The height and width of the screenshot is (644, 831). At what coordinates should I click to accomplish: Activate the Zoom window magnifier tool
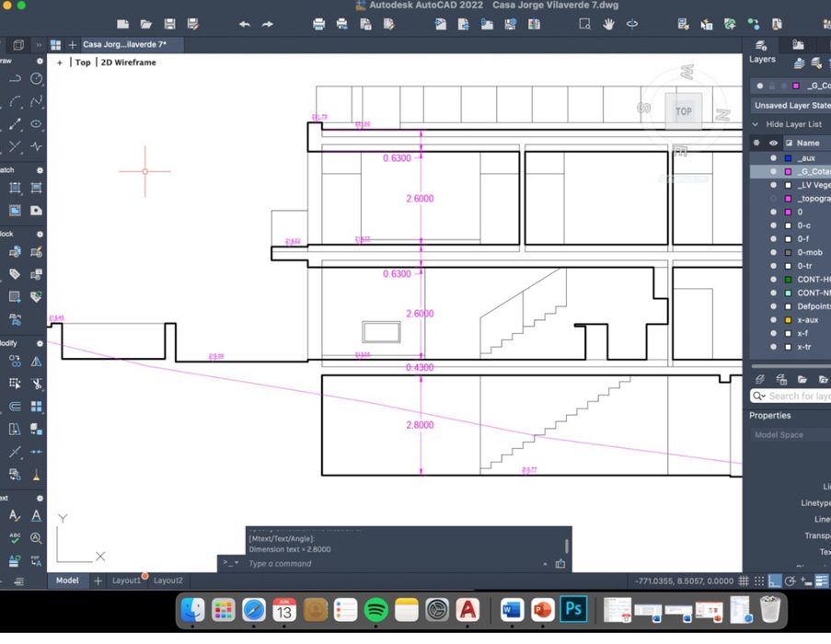(584, 24)
